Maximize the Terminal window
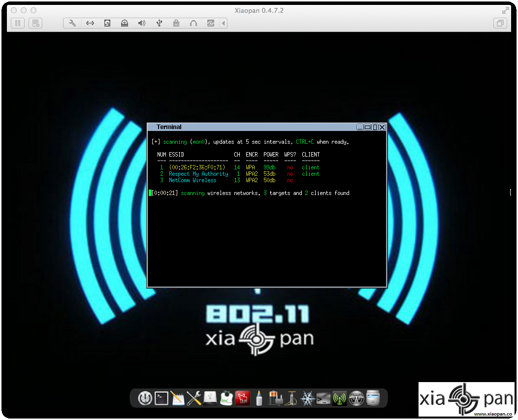Viewport: 518px width, 420px height. (367, 127)
